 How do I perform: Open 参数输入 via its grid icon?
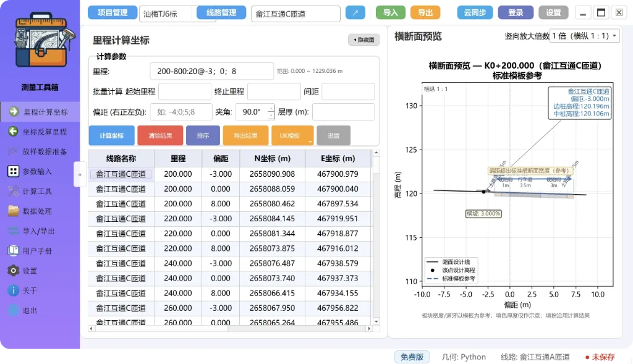pos(14,171)
